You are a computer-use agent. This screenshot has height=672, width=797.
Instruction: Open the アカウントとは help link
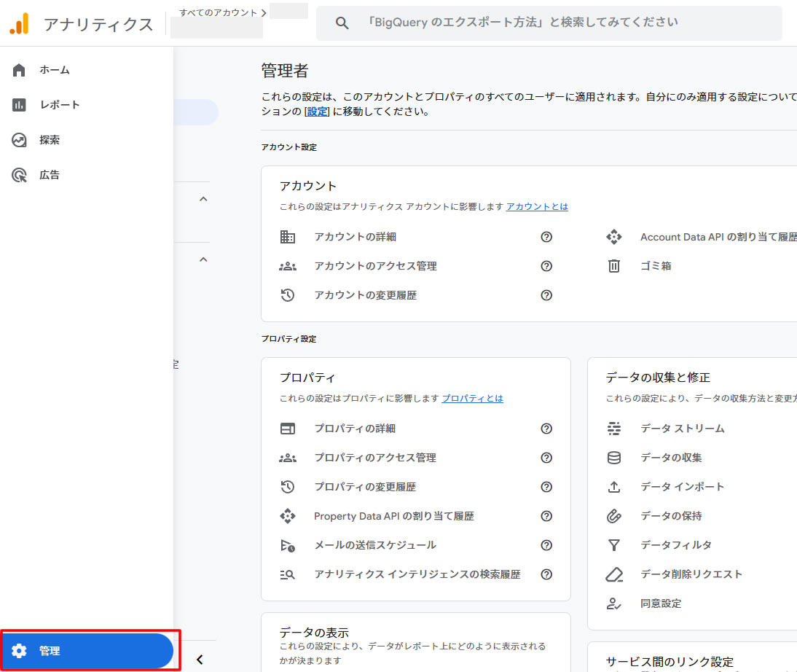point(537,206)
